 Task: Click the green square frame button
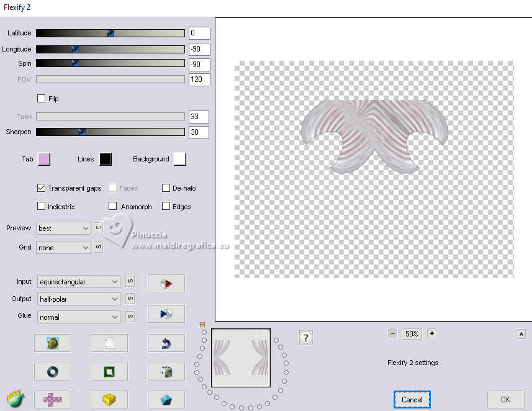[109, 372]
